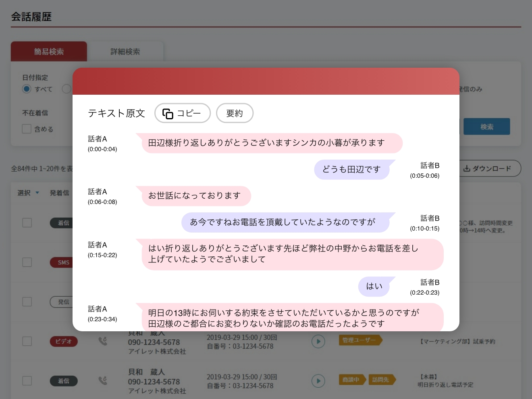The image size is (532, 399).
Task: Play the recording in the 商談中 row
Action: (318, 380)
